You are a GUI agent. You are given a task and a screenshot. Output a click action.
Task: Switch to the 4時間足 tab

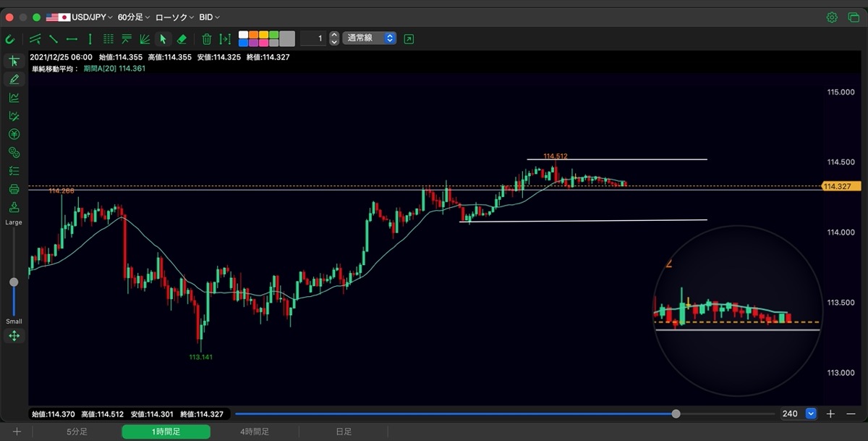click(255, 432)
